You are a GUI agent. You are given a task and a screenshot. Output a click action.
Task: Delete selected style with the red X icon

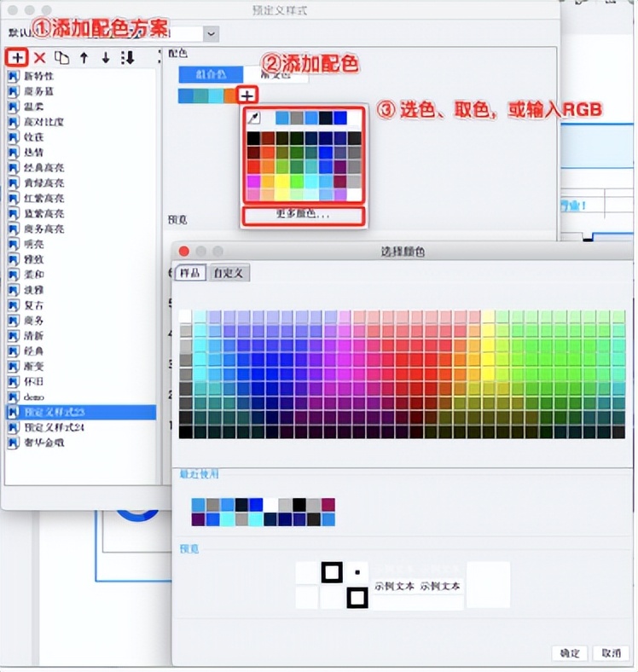pyautogui.click(x=39, y=57)
